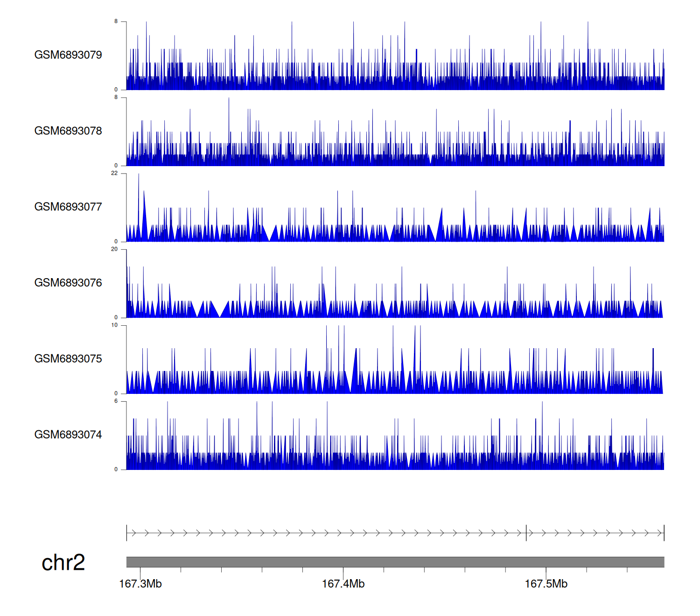Click the GSM6893077 track name
The width and height of the screenshot is (700, 616).
pyautogui.click(x=68, y=207)
